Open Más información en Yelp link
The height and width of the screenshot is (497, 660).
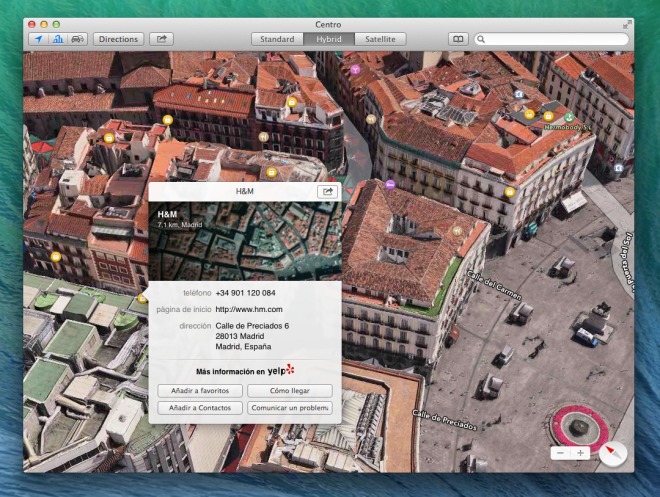245,371
